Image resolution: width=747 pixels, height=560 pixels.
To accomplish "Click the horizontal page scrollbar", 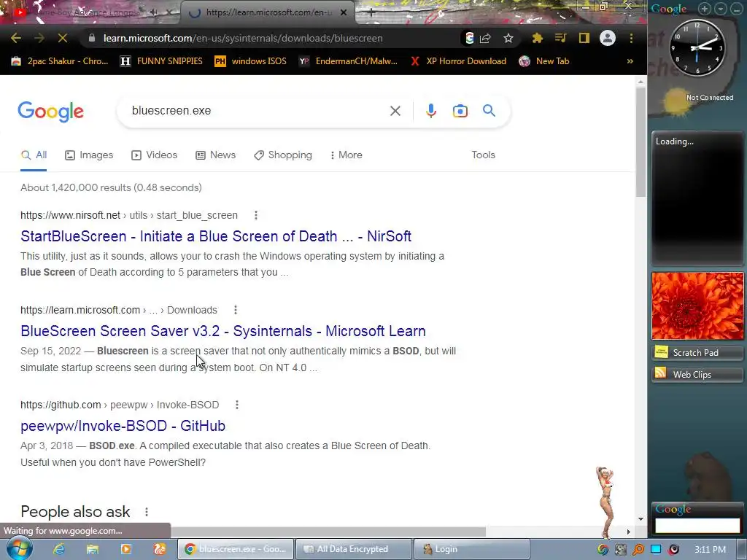I will (x=328, y=532).
